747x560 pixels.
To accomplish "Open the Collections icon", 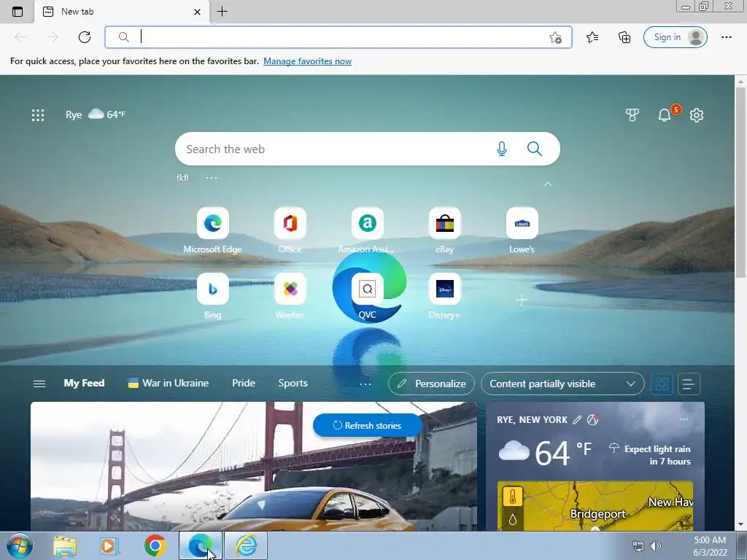I will tap(624, 37).
